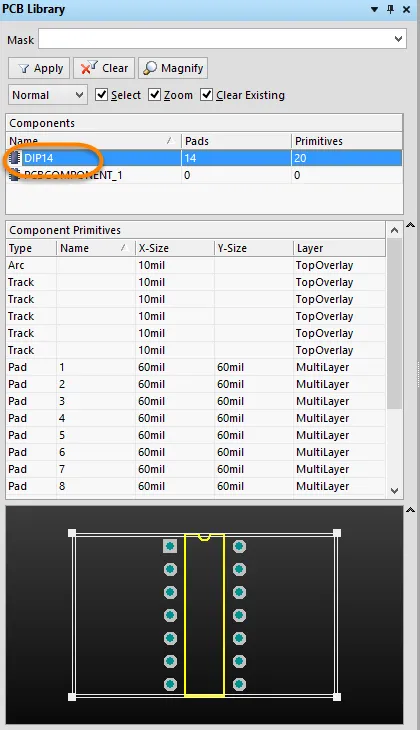Image resolution: width=420 pixels, height=730 pixels.
Task: Click the DIP14 footprint preview image
Action: point(204,615)
